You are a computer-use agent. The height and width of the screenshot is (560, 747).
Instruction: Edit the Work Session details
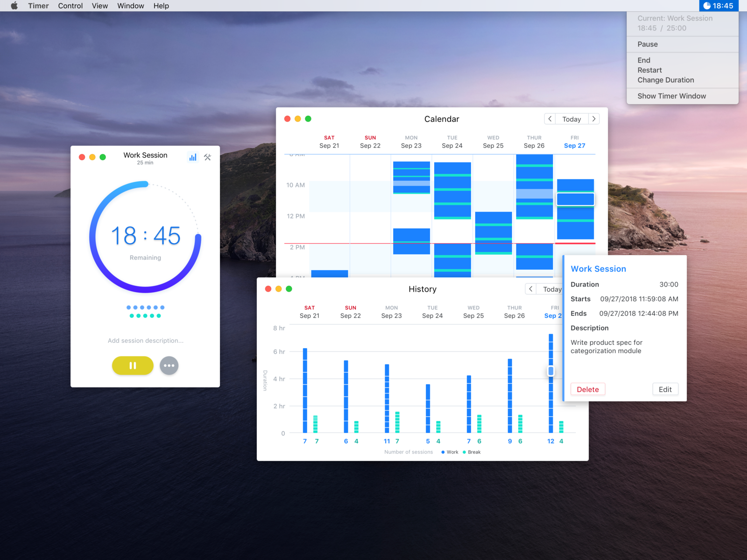click(665, 389)
